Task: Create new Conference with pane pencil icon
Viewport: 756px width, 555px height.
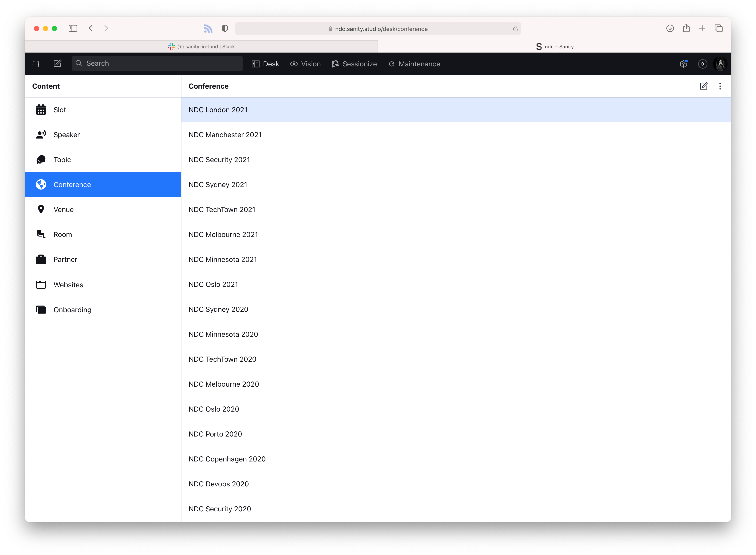Action: 704,86
